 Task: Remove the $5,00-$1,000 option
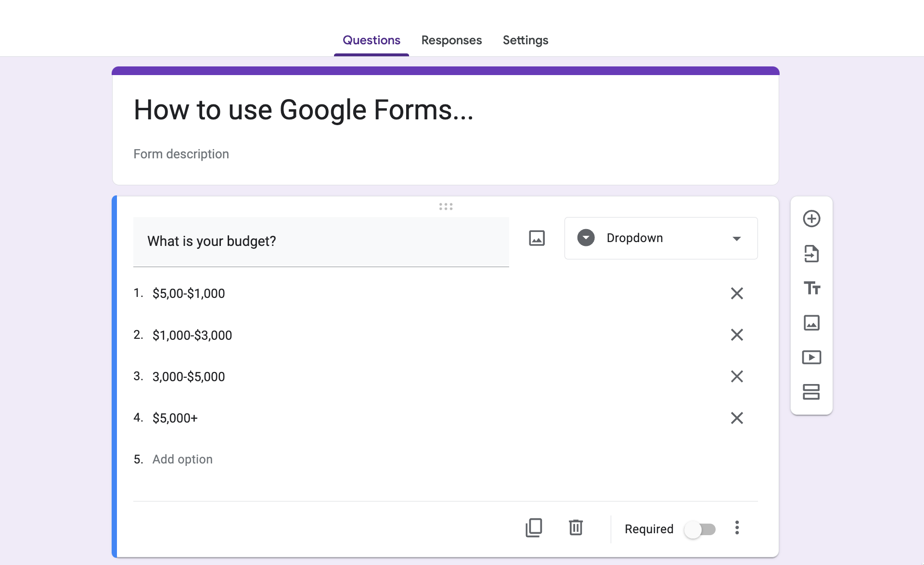[x=737, y=294]
